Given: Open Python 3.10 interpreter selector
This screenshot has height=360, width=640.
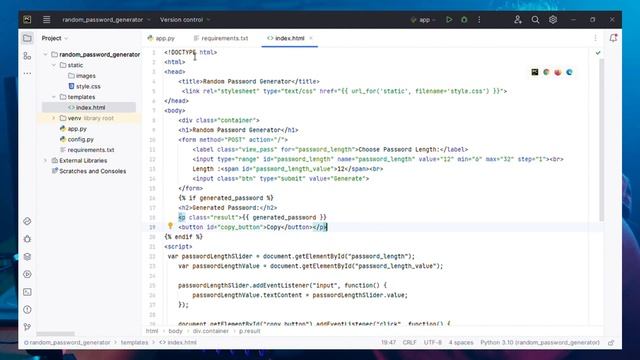Looking at the screenshot, I should click(540, 342).
